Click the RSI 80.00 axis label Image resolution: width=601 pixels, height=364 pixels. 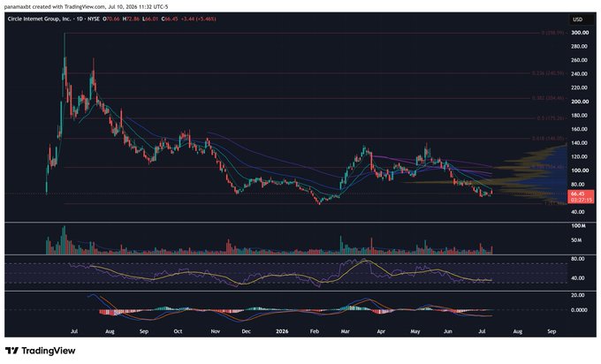coord(578,259)
